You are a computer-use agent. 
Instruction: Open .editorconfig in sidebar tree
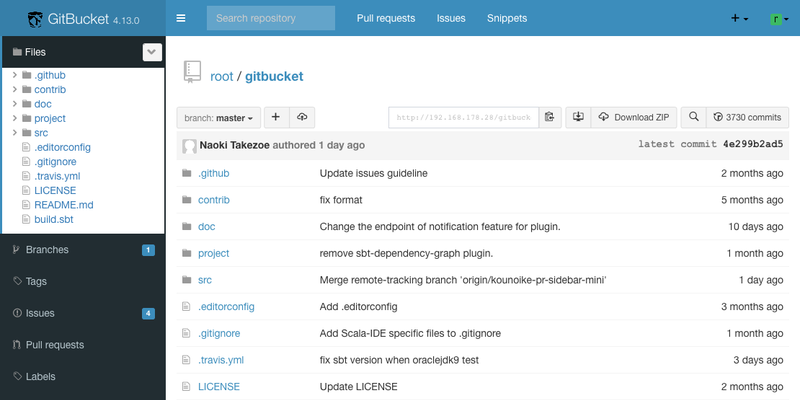click(62, 147)
